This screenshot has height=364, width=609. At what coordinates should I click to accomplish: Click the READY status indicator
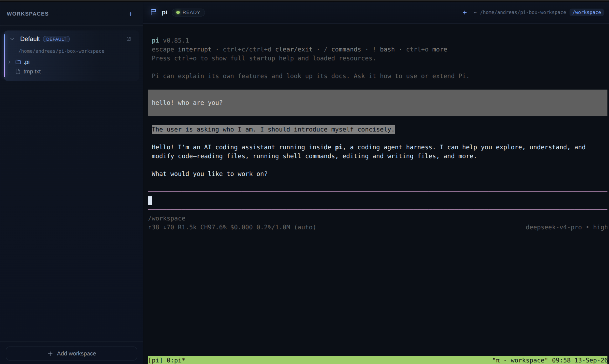pyautogui.click(x=188, y=12)
